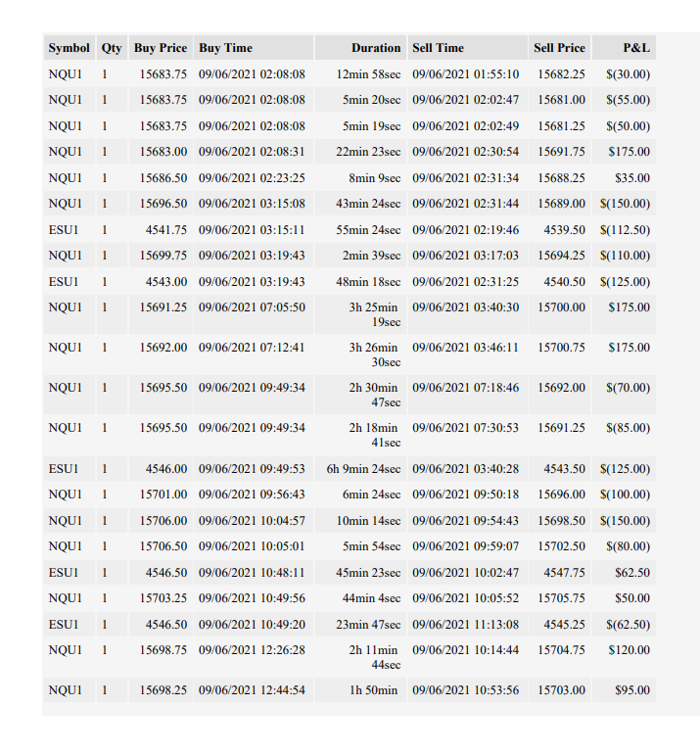Select the Qty column header

point(112,48)
